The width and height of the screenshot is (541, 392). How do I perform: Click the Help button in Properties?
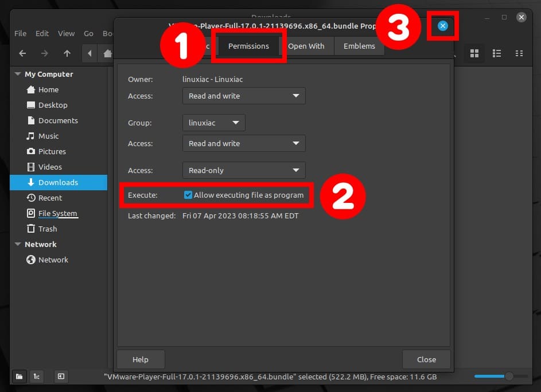(x=141, y=359)
